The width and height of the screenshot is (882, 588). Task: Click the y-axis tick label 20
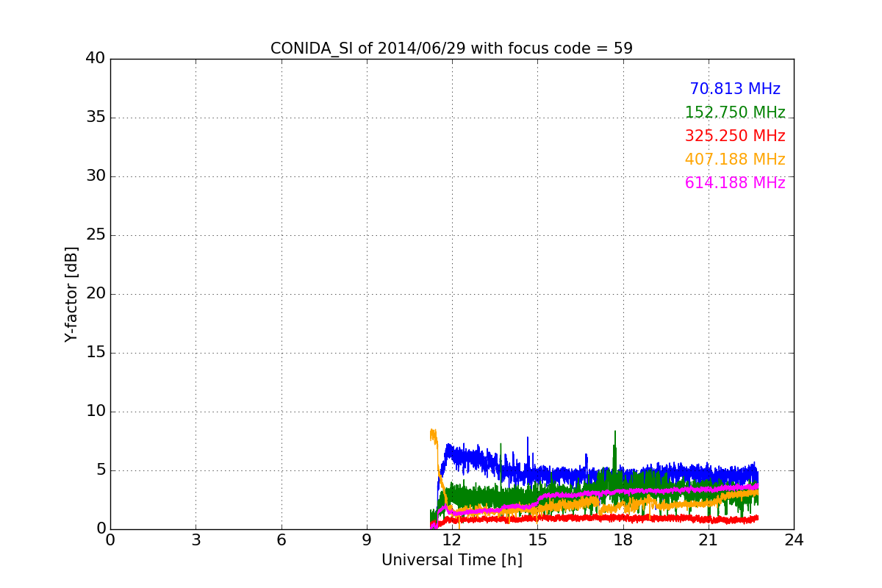pyautogui.click(x=96, y=294)
